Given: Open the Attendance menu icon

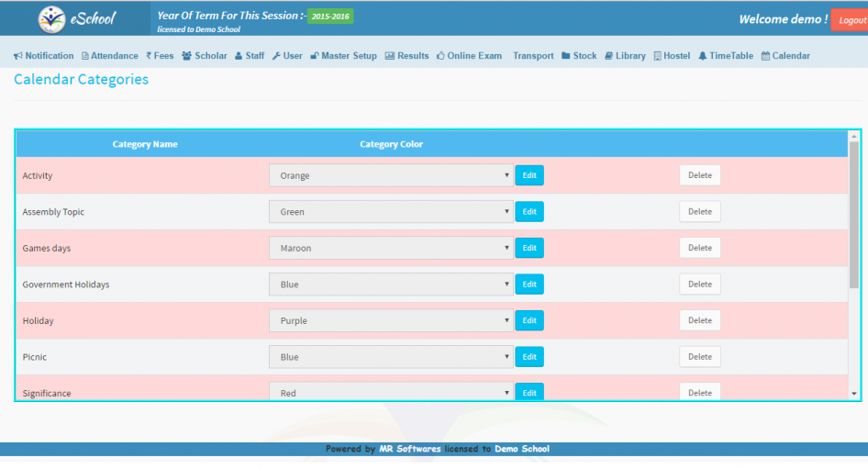Looking at the screenshot, I should 85,56.
